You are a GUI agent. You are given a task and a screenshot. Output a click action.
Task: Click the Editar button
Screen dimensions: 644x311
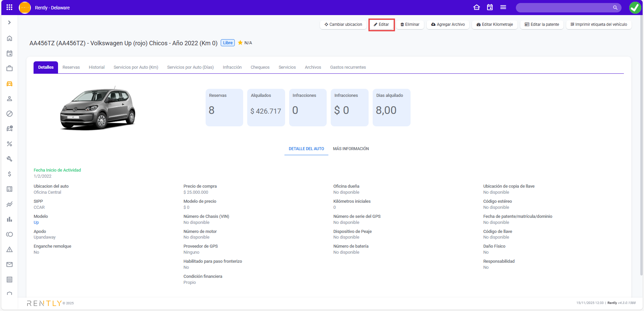pos(381,24)
